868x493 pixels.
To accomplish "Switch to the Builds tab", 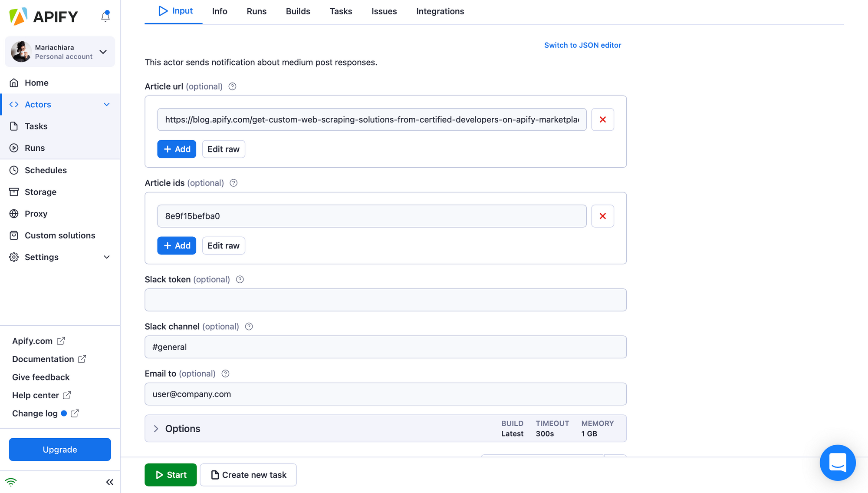I will pos(298,11).
